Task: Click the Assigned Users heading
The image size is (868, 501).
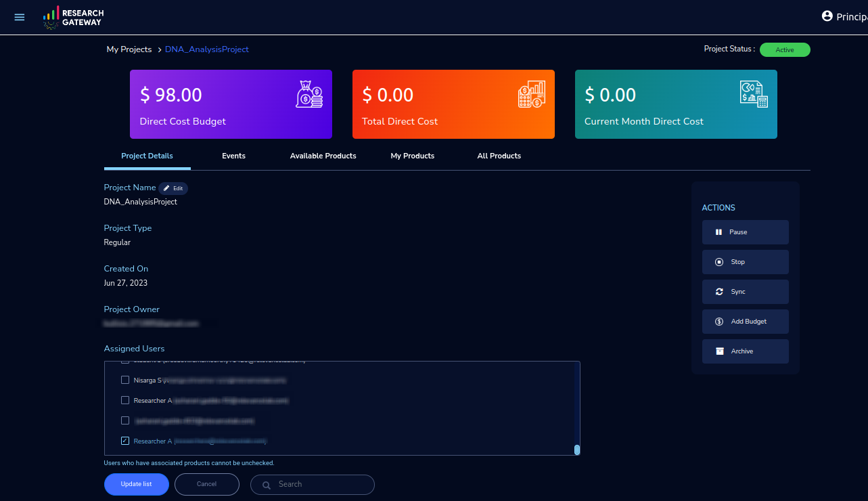Action: tap(134, 349)
